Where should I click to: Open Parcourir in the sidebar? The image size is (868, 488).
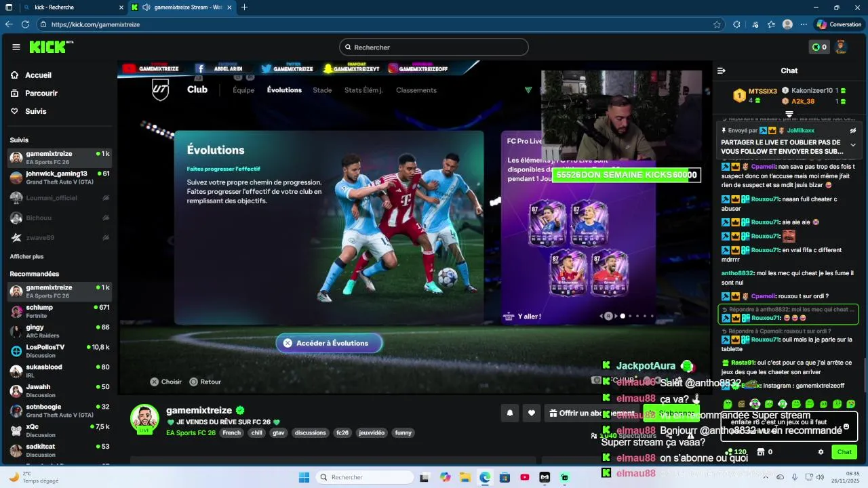[41, 94]
